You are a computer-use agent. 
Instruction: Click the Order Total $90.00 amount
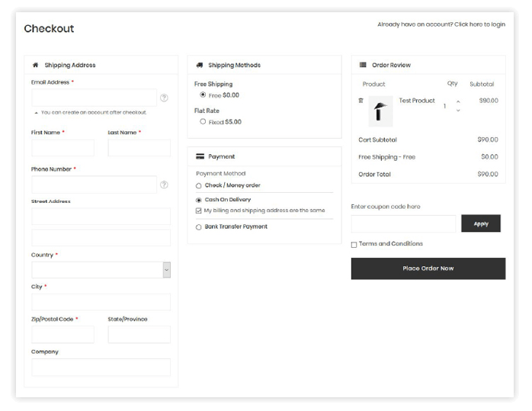point(488,174)
